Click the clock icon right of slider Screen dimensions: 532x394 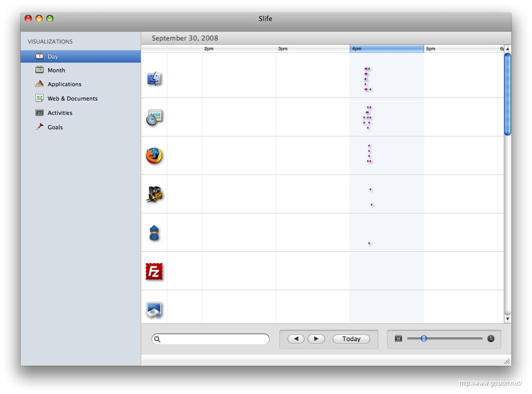[490, 338]
